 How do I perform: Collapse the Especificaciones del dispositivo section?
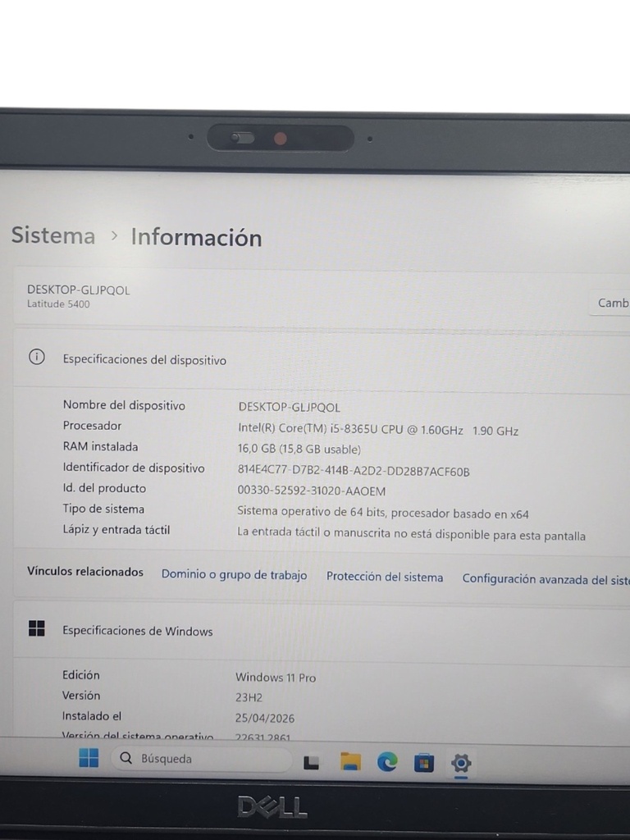point(322,359)
